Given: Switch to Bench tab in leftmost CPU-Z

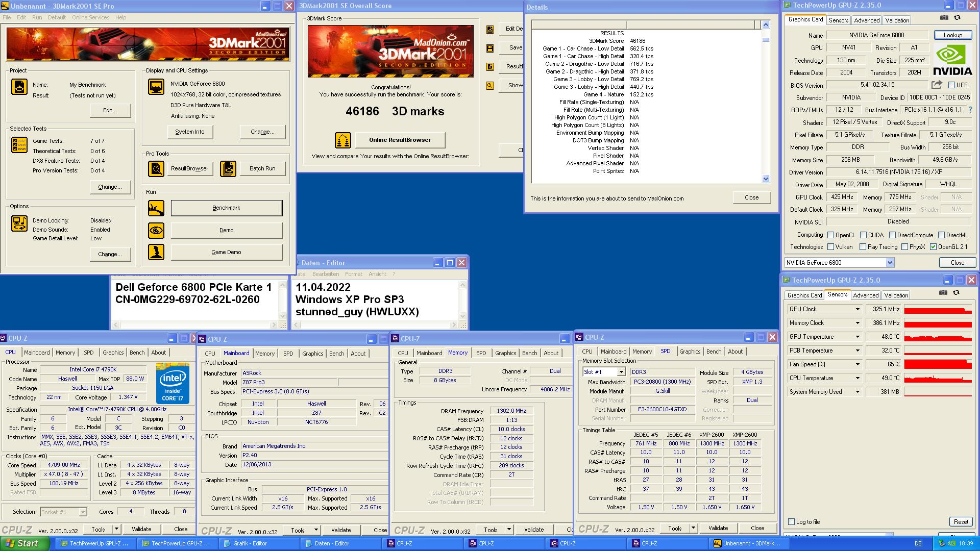Looking at the screenshot, I should 137,353.
